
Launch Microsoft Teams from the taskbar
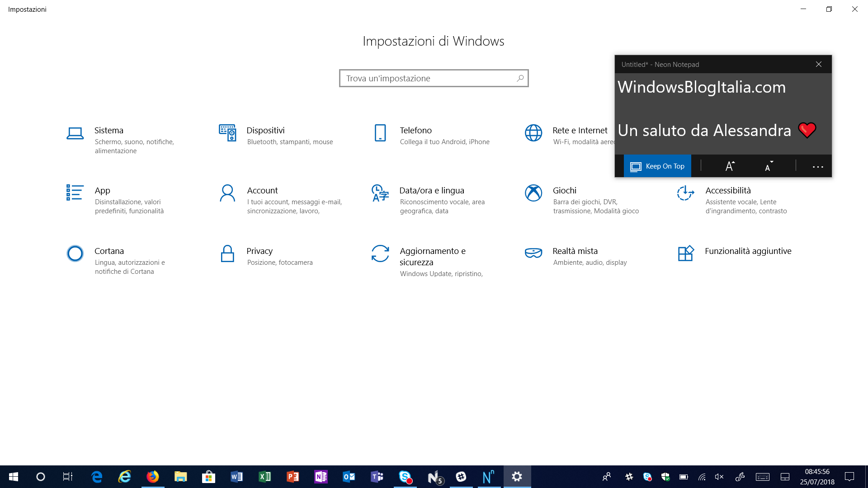pyautogui.click(x=377, y=477)
